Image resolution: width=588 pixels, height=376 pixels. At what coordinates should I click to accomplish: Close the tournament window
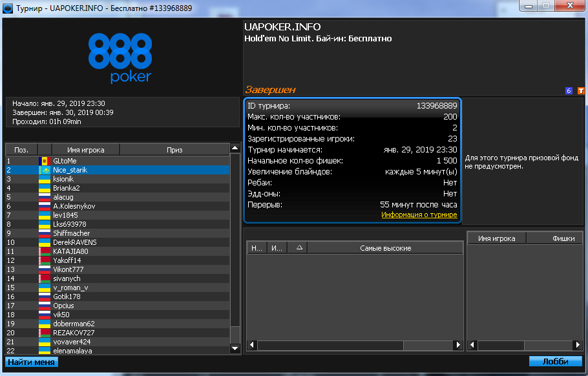[570, 6]
